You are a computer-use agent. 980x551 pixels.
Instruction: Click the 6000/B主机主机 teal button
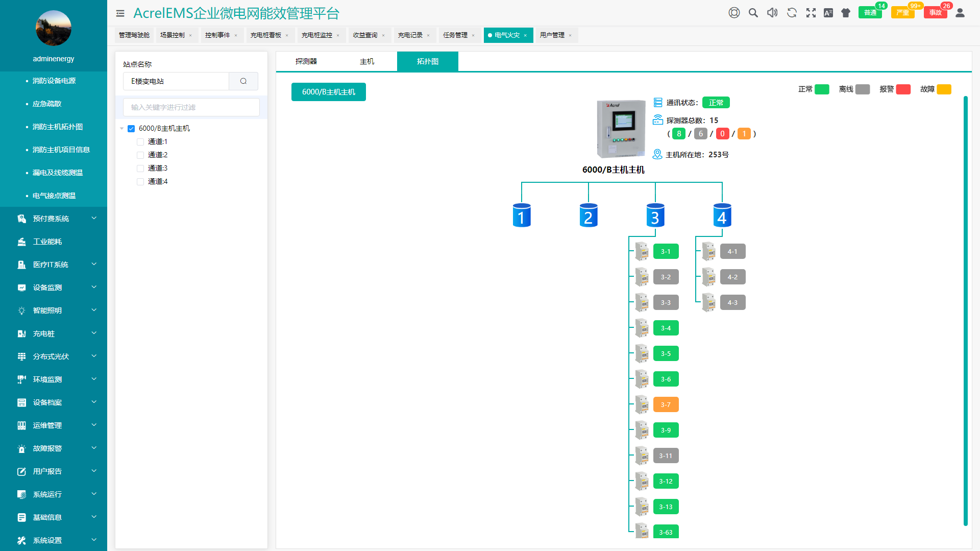(329, 92)
